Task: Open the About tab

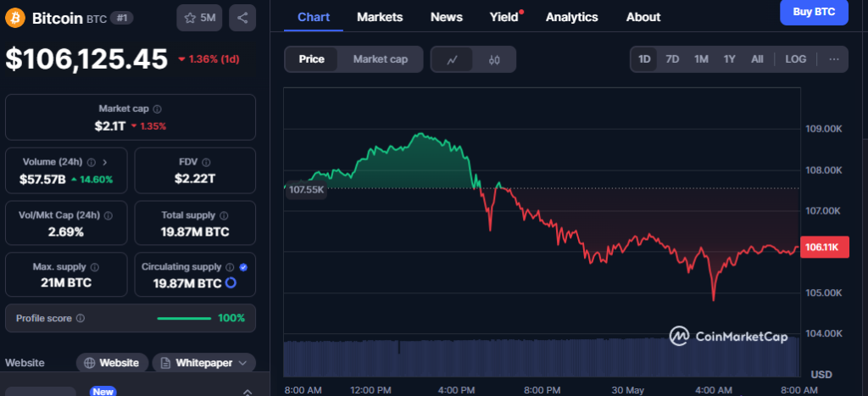Action: [643, 17]
